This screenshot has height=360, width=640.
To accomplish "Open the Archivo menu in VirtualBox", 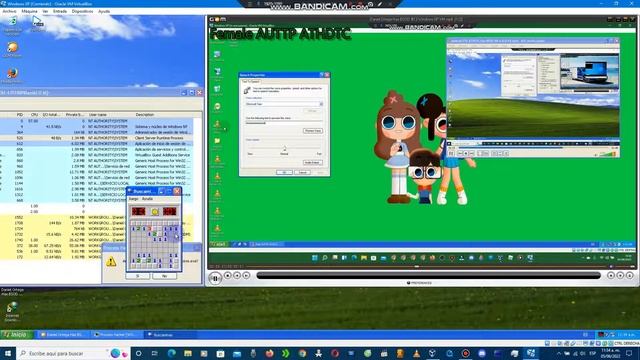I will 9,11.
